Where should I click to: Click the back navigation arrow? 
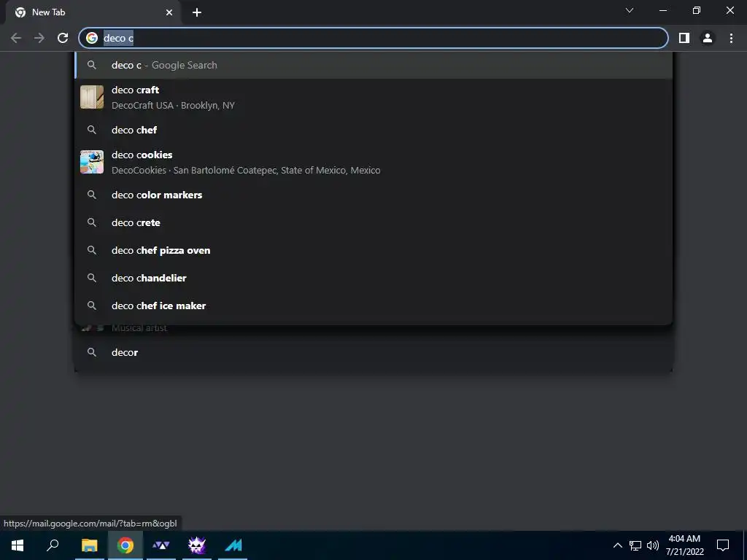[x=16, y=38]
